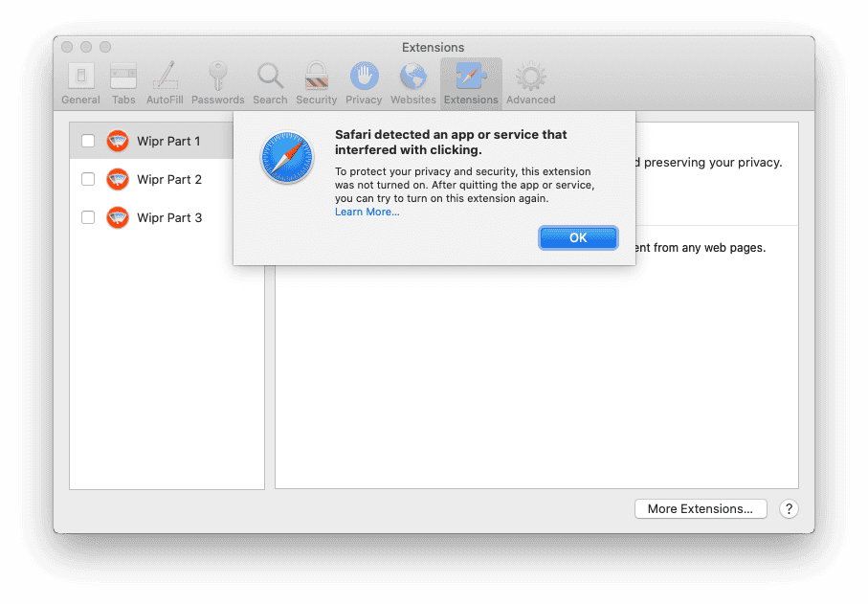Open the General preferences icon

pyautogui.click(x=80, y=76)
